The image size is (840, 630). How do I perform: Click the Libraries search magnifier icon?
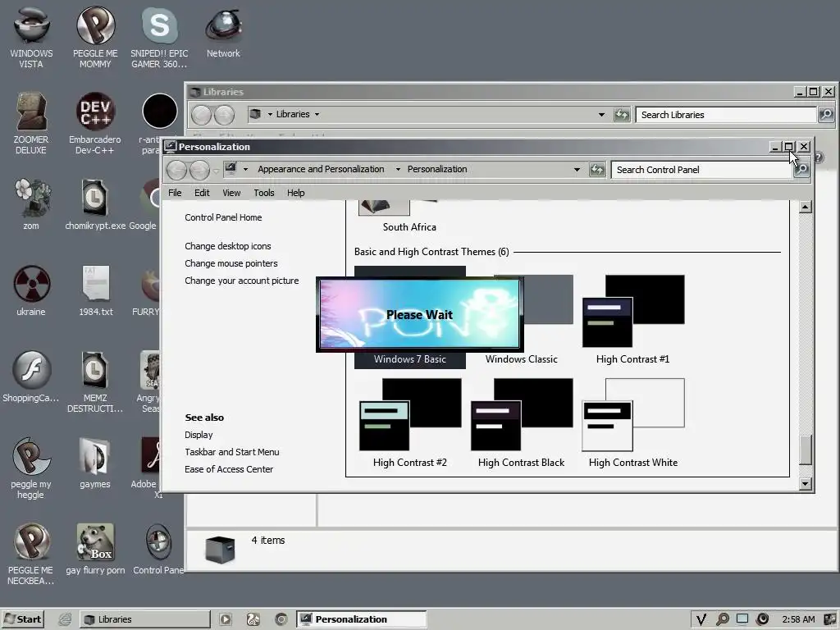coord(826,115)
